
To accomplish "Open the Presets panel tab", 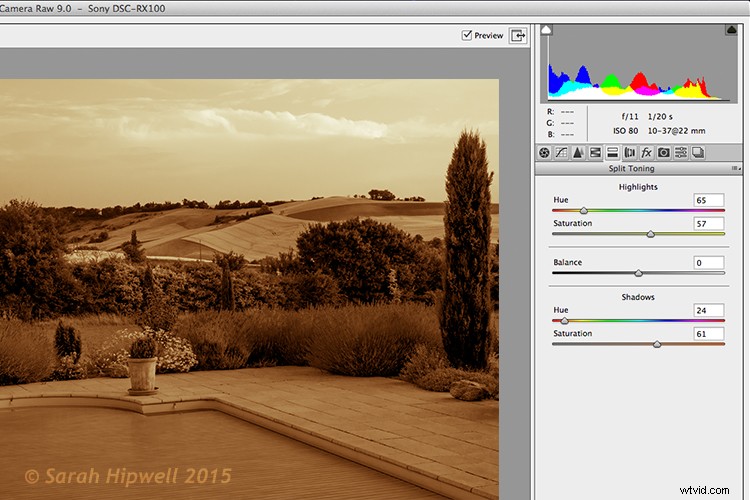I will click(x=681, y=153).
